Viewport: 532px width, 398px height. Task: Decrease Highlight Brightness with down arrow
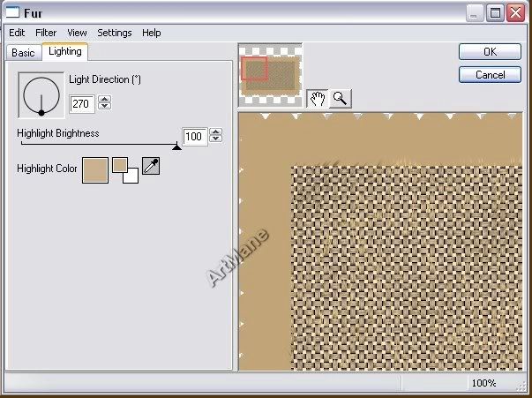(216, 138)
